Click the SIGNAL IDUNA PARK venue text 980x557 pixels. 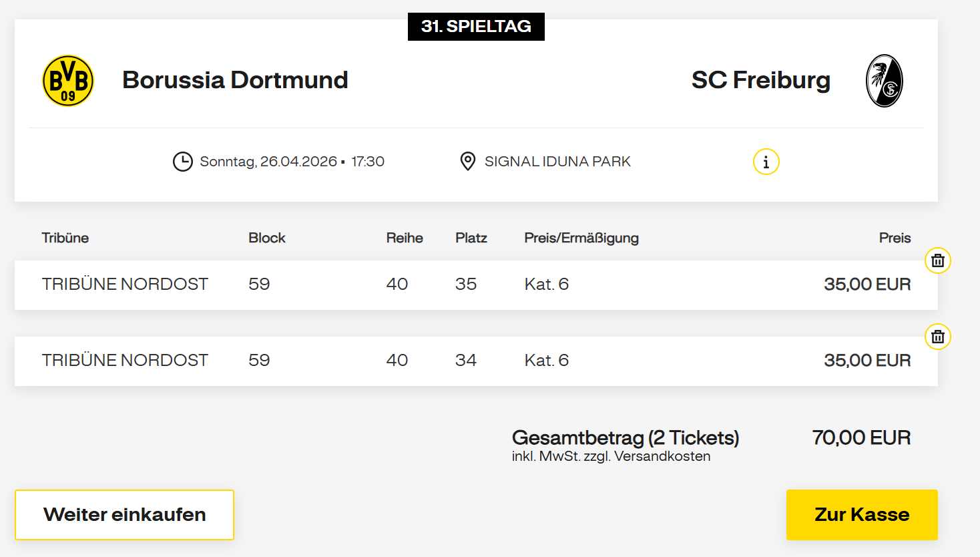557,162
